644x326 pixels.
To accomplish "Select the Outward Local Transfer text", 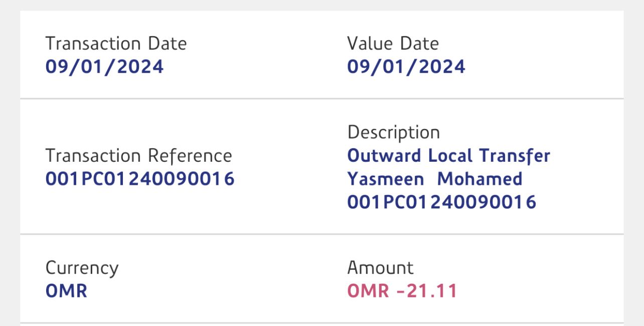I will (x=448, y=156).
